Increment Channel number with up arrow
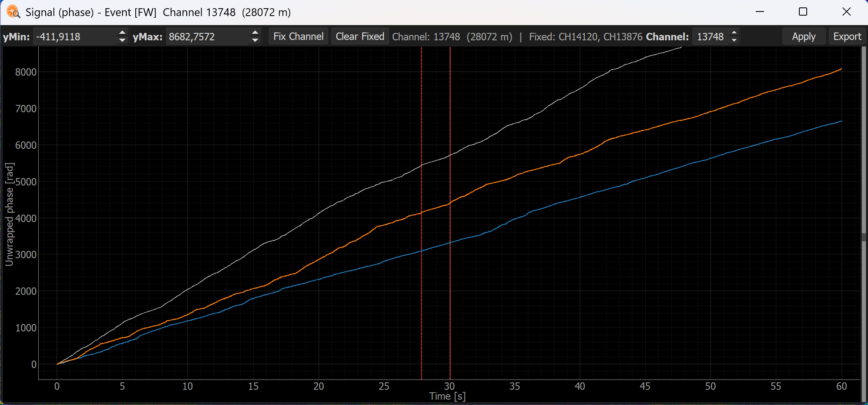Image resolution: width=868 pixels, height=405 pixels. point(734,32)
